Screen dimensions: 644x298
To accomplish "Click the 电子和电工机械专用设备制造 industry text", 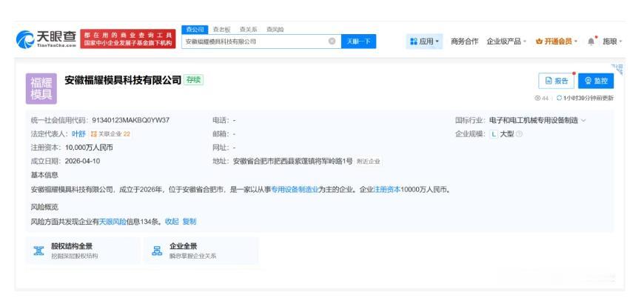I will tap(534, 120).
